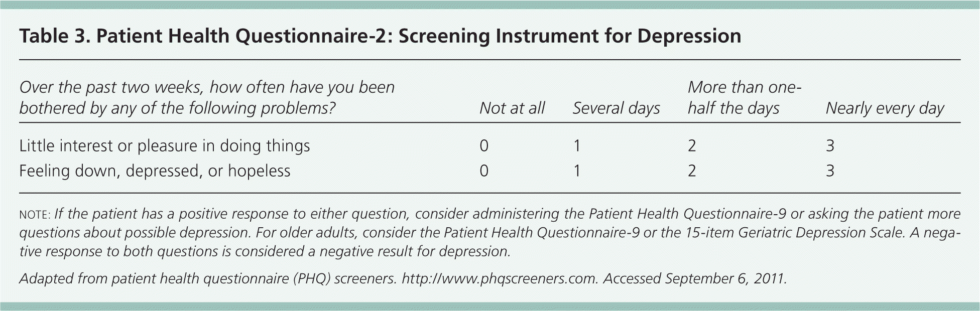Click "Feeling down, depressed, or hopeless" row label
This screenshot has width=980, height=311.
tap(155, 171)
